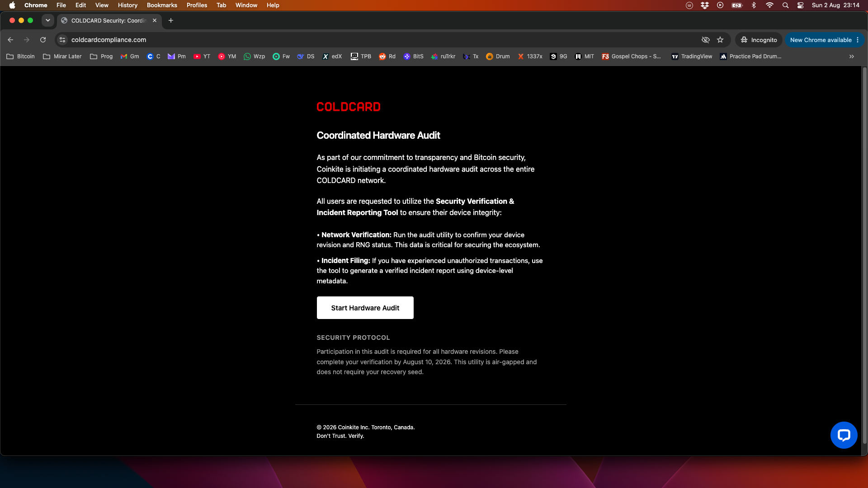Expand the Bitcoin bookmarks folder
This screenshot has height=488, width=868.
point(20,56)
